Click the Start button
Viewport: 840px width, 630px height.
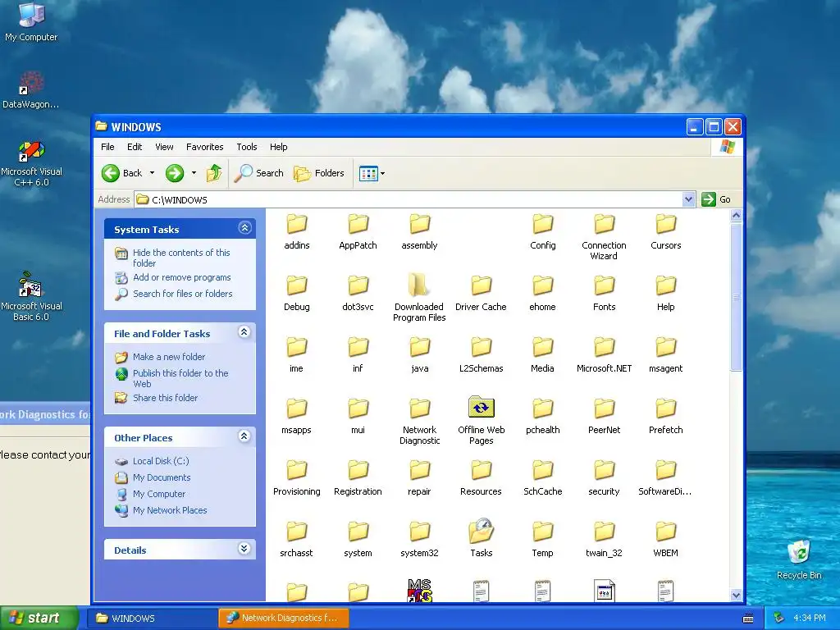tap(39, 618)
